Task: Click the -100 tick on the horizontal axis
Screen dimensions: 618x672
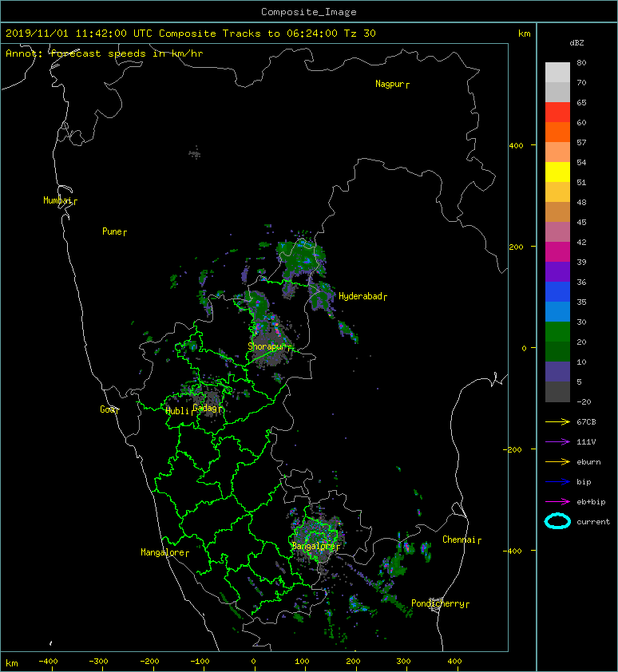Action: [x=200, y=662]
